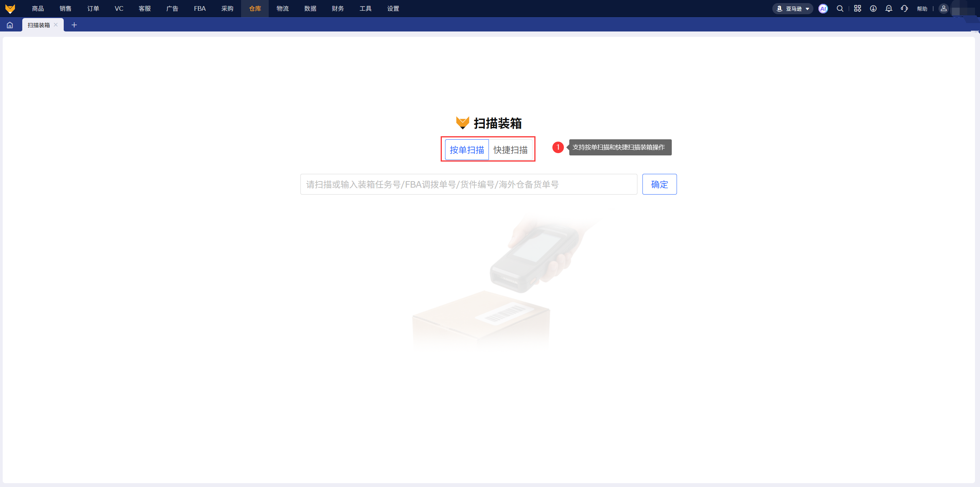Open the apps grid icon
980x487 pixels.
pos(857,8)
